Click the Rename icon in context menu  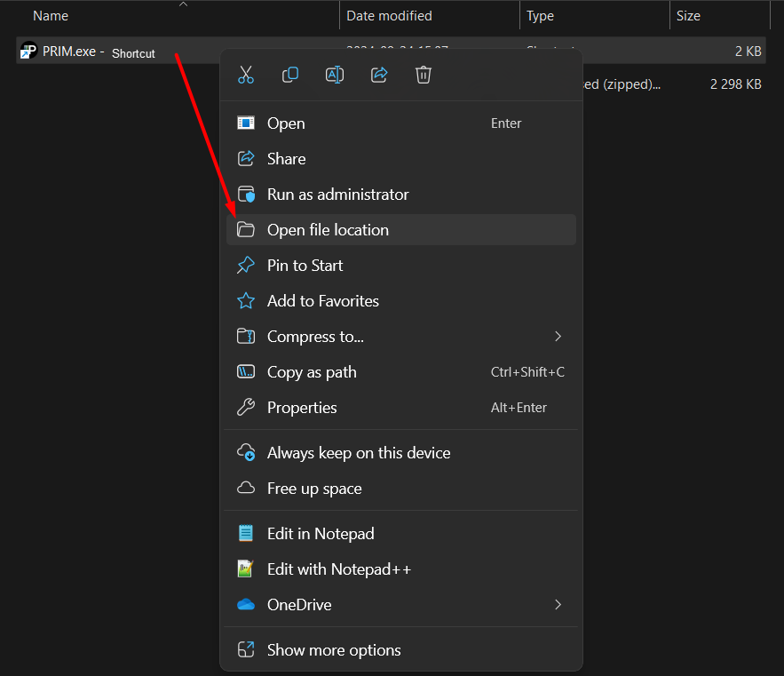coord(335,76)
